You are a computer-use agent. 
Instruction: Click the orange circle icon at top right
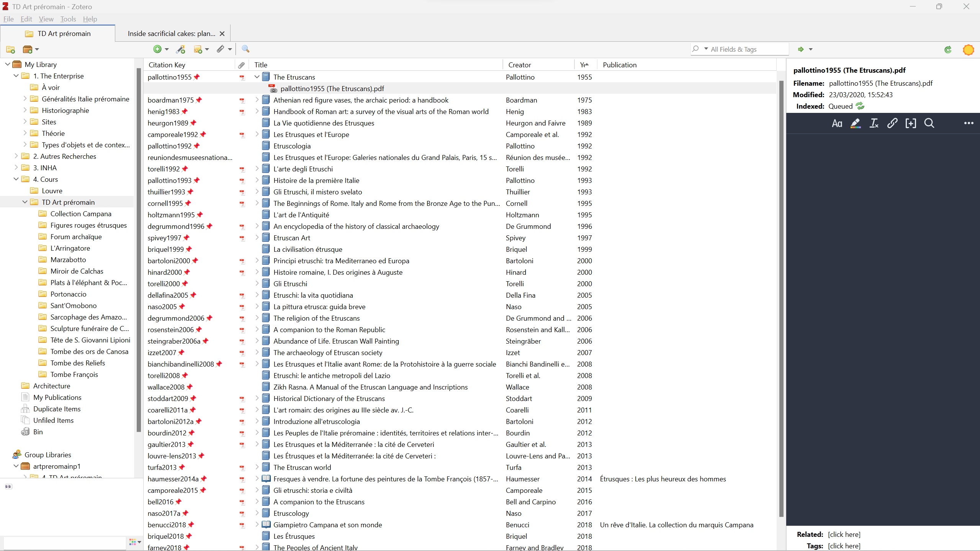click(x=969, y=50)
